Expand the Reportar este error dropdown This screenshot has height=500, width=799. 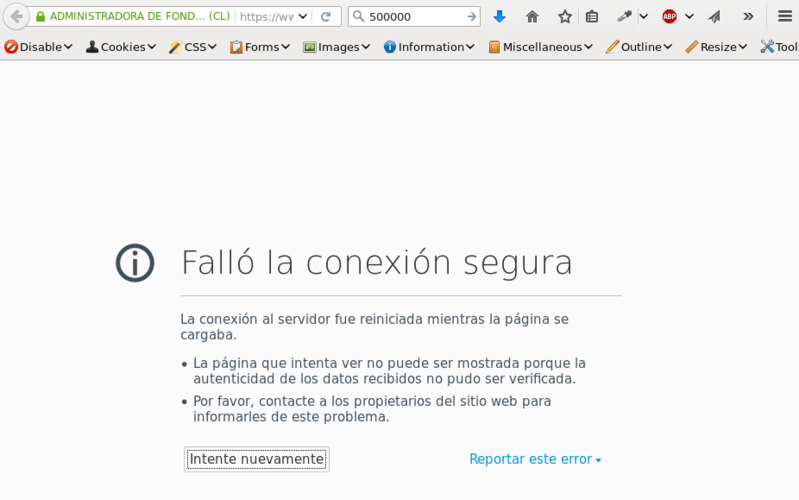pos(535,459)
